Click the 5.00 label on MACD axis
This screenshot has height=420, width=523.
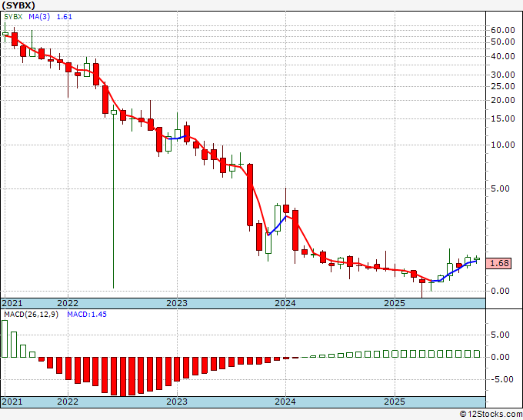(x=500, y=335)
